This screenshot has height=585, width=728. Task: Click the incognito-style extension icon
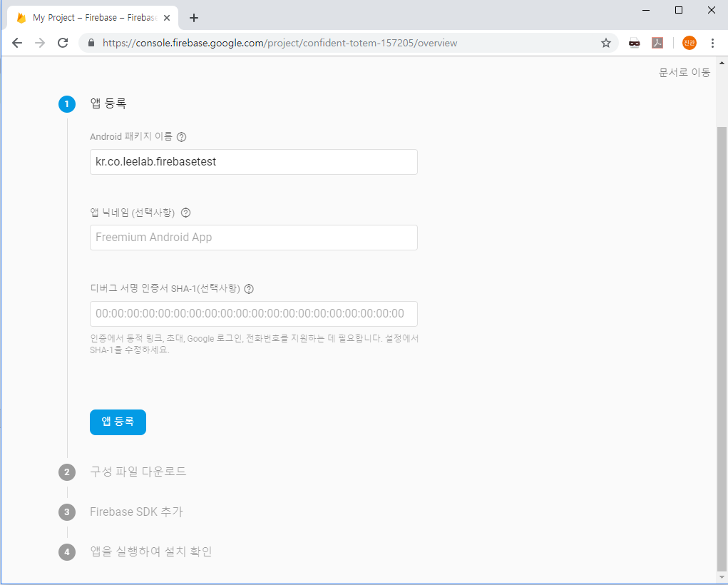634,43
